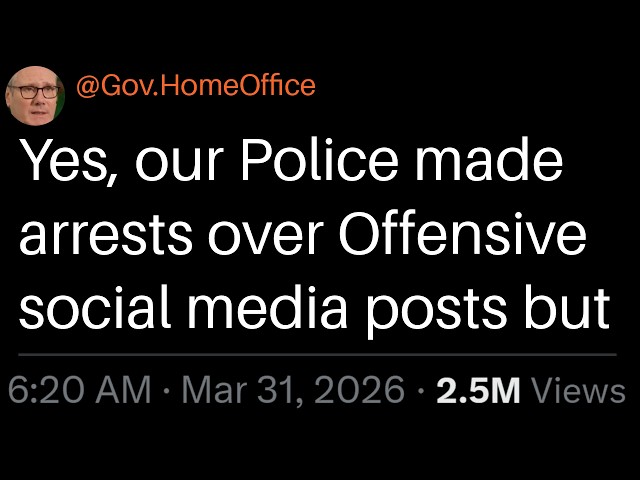Click the 6:20 AM timestamp
This screenshot has height=480, width=640.
[79, 389]
